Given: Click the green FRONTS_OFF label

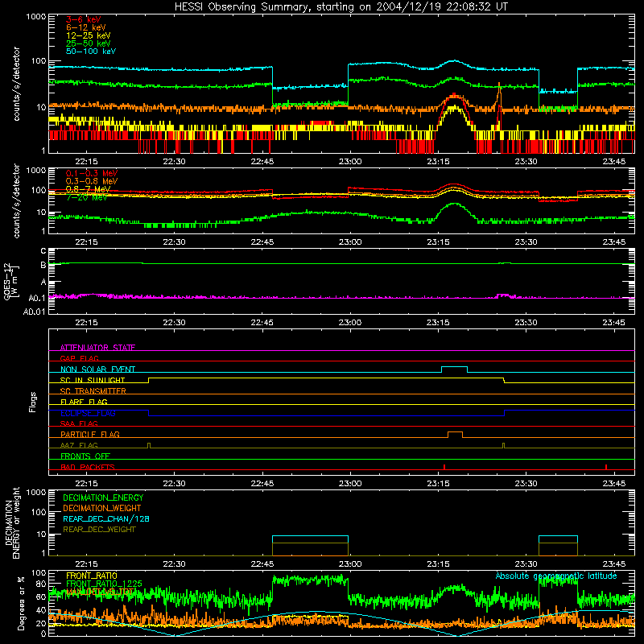Looking at the screenshot, I should pyautogui.click(x=85, y=456).
